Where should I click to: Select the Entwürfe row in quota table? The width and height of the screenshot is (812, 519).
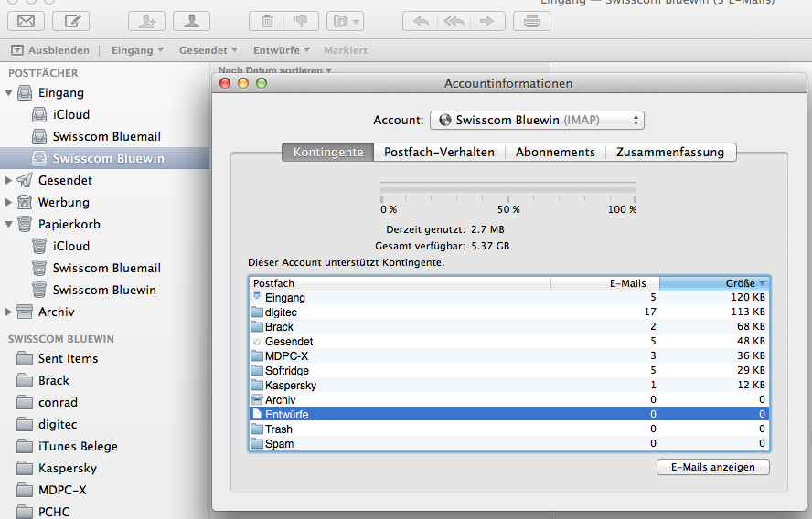pyautogui.click(x=509, y=414)
